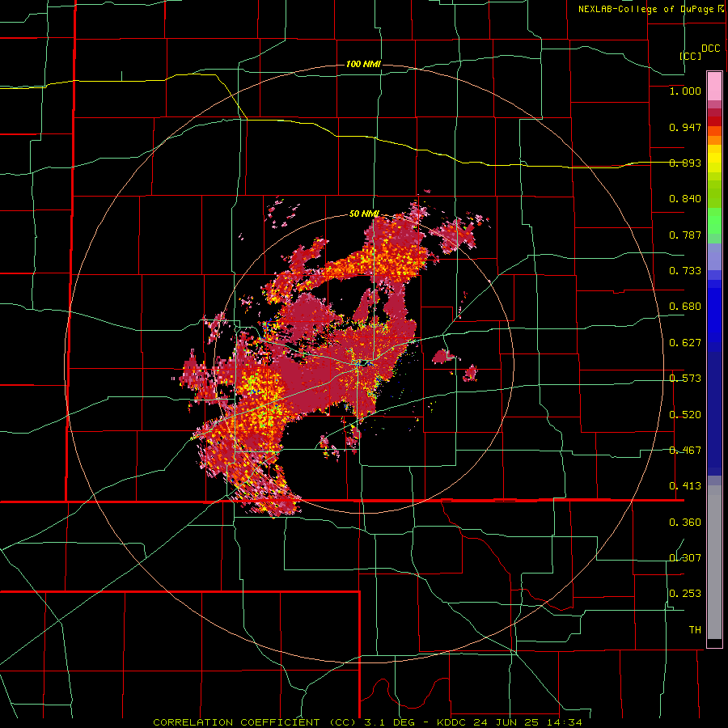The height and width of the screenshot is (728, 728).
Task: Pick the gray band on color scale
Action: 714,562
